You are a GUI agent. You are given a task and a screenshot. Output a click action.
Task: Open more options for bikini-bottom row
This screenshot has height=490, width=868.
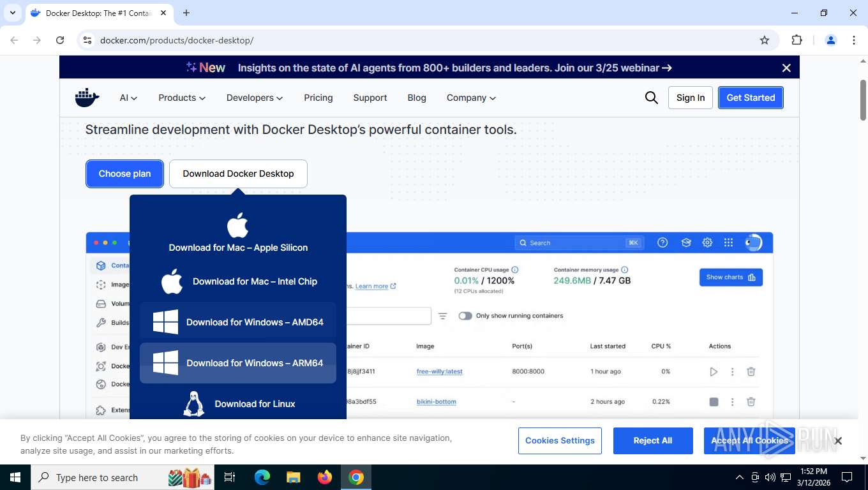point(732,402)
